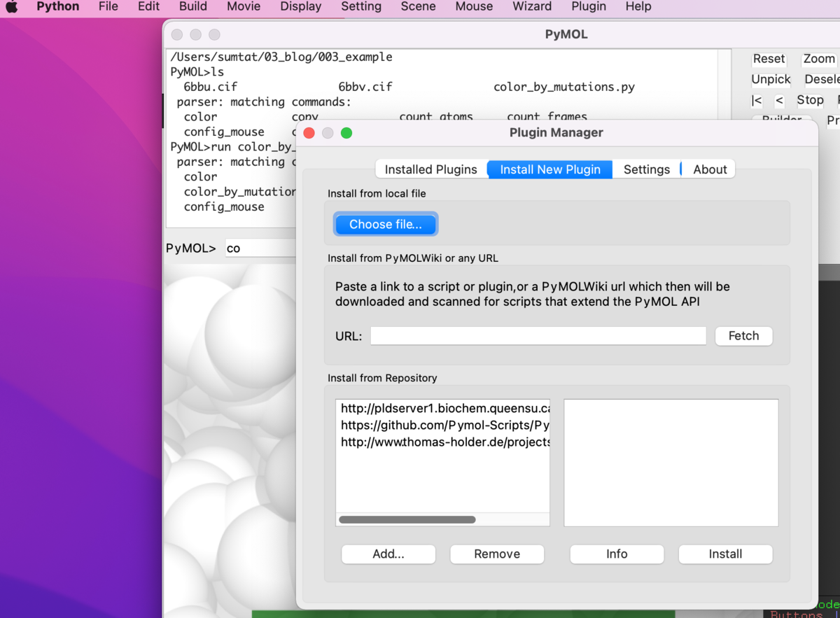
Task: Open the Display menu
Action: [x=301, y=6]
